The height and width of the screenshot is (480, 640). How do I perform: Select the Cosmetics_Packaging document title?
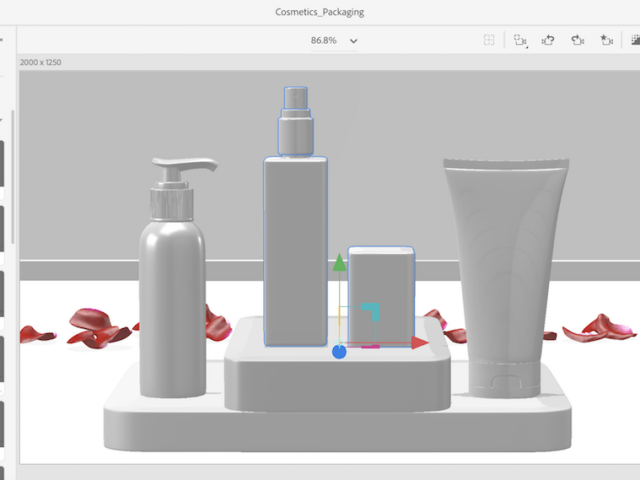click(320, 12)
